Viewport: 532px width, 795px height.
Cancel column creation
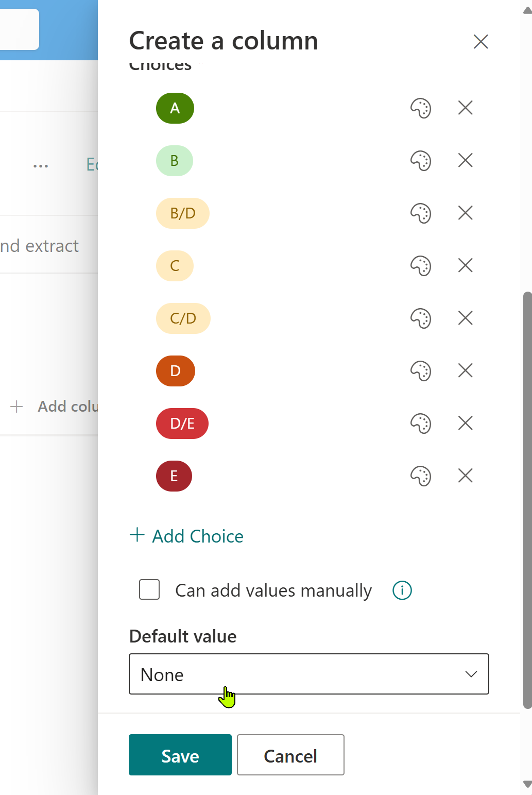(290, 755)
